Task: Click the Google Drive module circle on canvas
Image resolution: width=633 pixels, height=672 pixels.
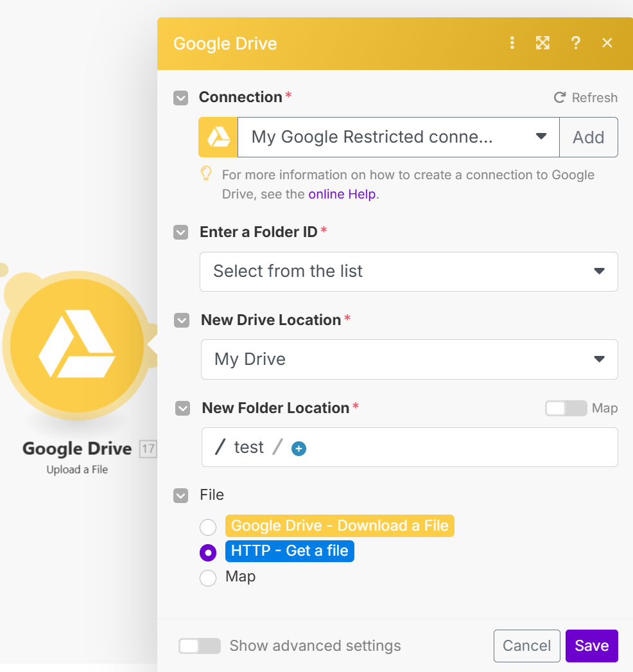Action: (77, 345)
